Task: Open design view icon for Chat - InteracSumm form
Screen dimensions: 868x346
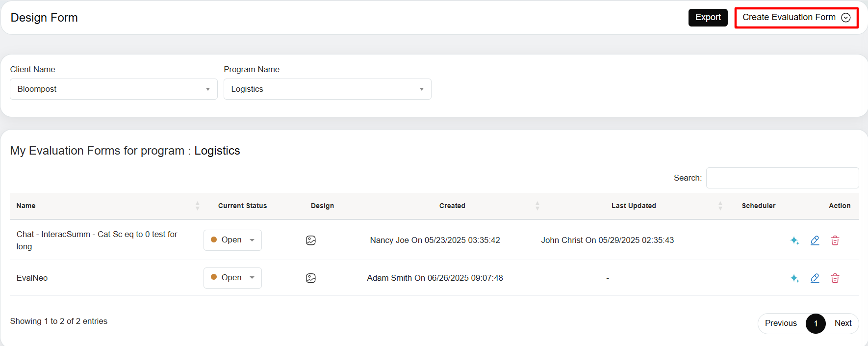Action: [311, 240]
